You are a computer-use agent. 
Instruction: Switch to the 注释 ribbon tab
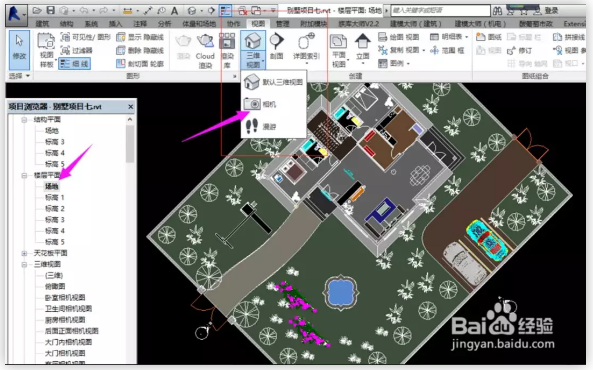pos(140,24)
